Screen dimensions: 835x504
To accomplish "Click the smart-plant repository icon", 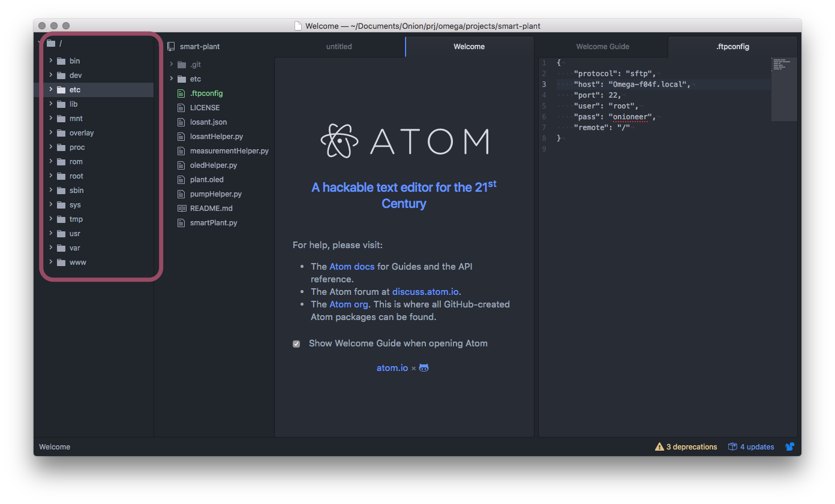I will [171, 47].
